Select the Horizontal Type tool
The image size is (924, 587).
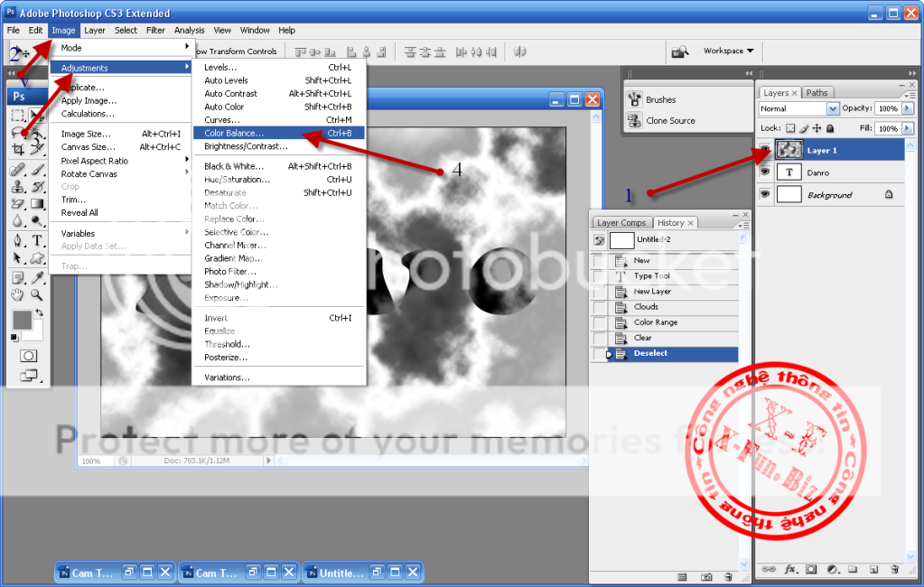(38, 241)
